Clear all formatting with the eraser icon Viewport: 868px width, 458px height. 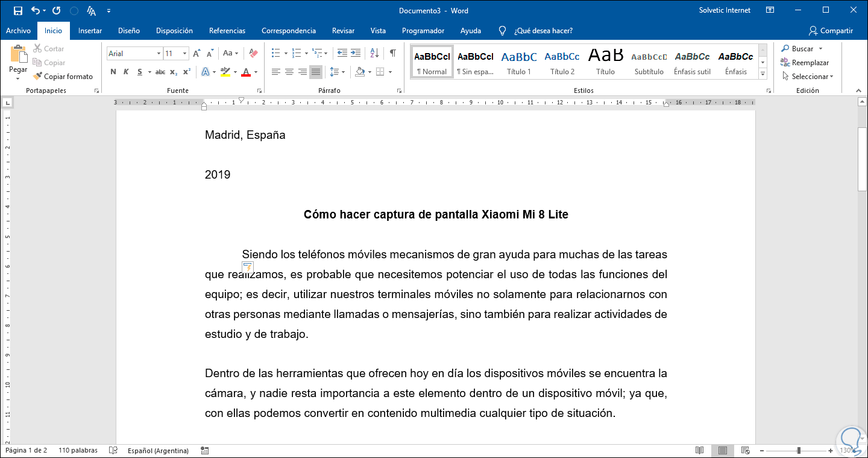[x=253, y=54]
